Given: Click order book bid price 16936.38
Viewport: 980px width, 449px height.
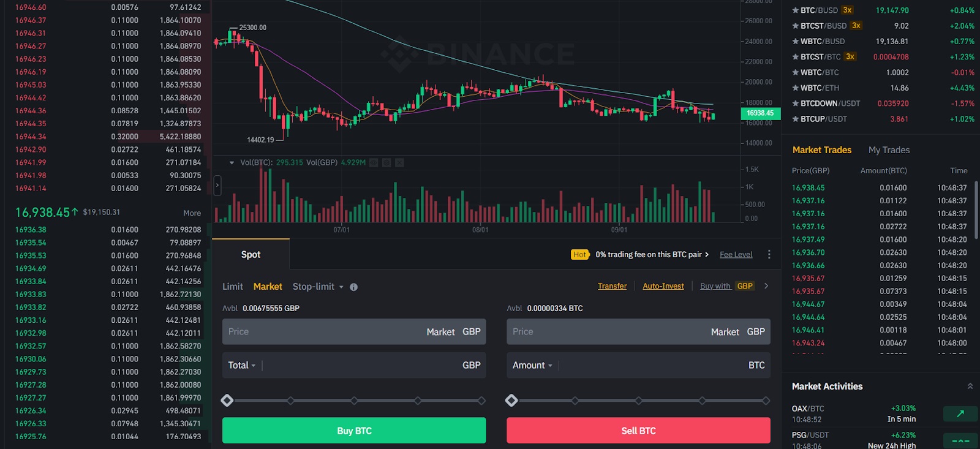Looking at the screenshot, I should 31,230.
